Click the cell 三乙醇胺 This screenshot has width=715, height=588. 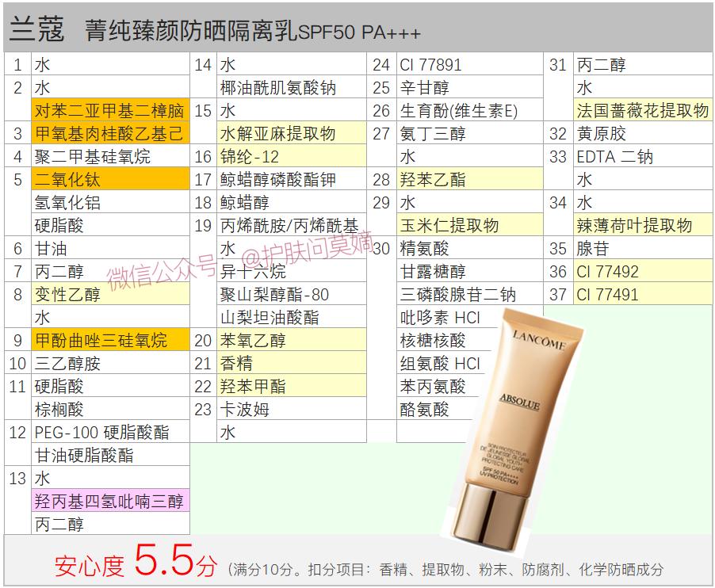click(x=110, y=363)
